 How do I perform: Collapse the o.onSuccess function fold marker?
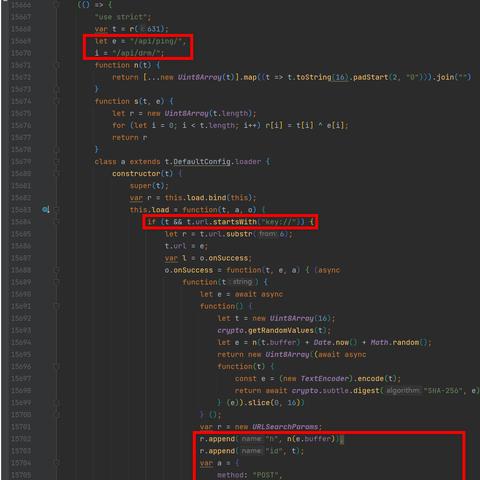pos(57,270)
